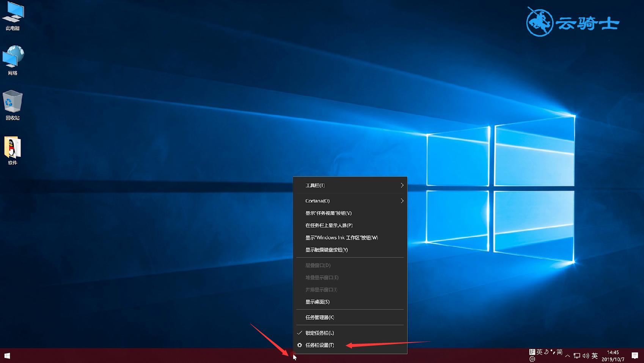644x363 pixels.
Task: Expand the Cortana submenu
Action: 349,201
